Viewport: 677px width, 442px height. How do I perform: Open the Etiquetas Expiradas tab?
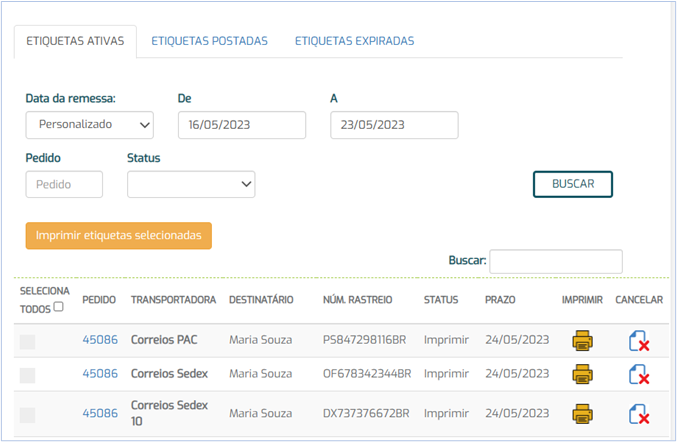point(354,41)
